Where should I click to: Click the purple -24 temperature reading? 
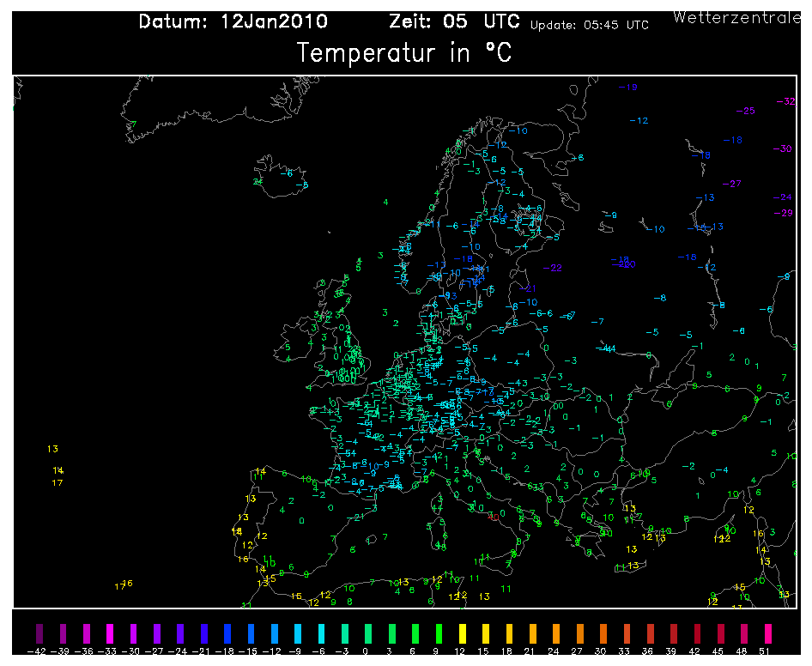(x=781, y=198)
